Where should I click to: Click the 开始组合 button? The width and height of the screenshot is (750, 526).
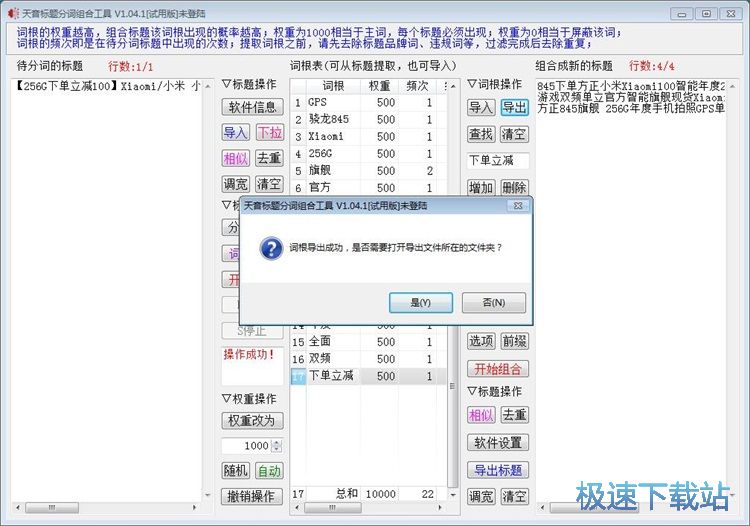pos(497,369)
